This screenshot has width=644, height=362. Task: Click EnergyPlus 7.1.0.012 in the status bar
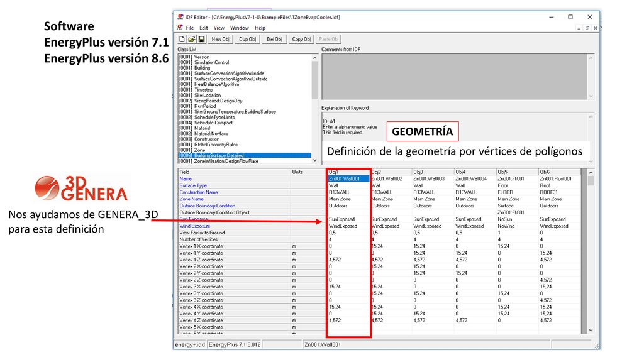(x=235, y=345)
